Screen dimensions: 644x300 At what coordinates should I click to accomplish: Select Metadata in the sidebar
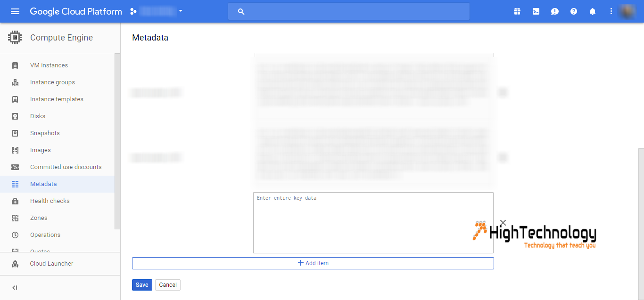(x=57, y=184)
